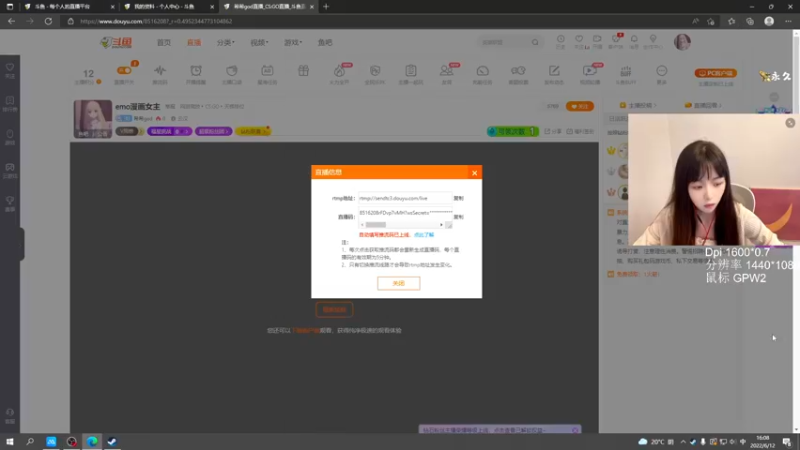Click the 关闭 button in the dialog
800x450 pixels.
398,283
